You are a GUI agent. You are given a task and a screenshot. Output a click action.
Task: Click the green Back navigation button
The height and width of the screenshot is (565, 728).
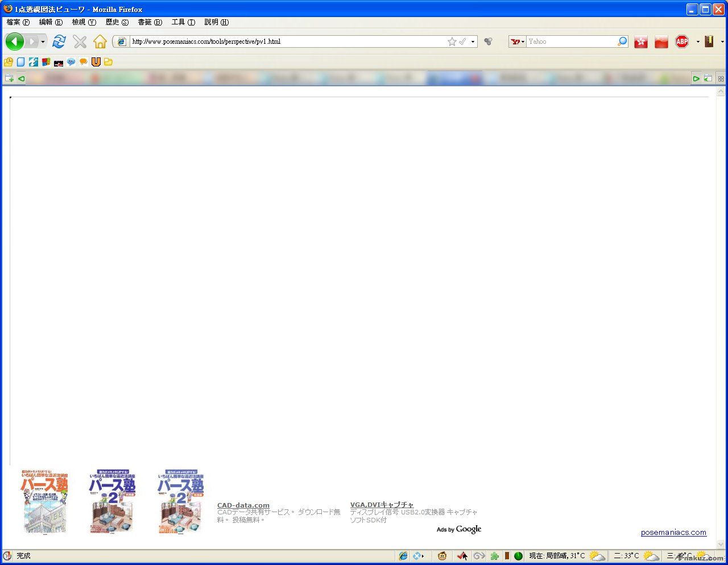click(14, 41)
